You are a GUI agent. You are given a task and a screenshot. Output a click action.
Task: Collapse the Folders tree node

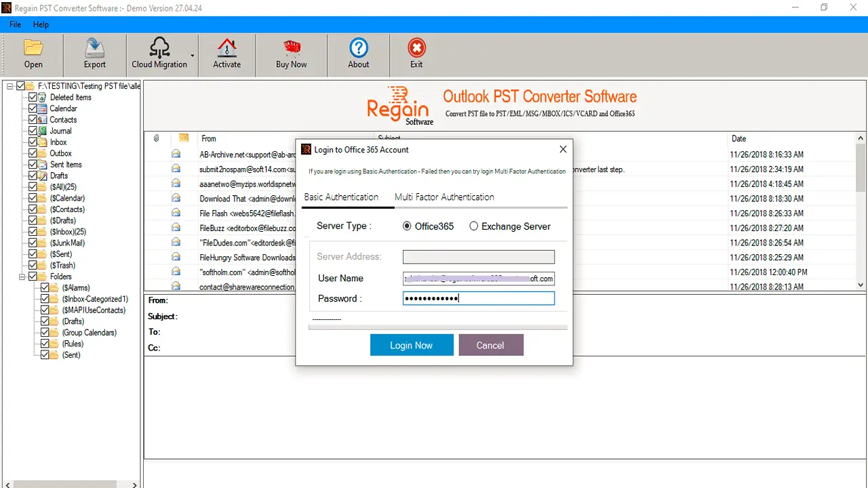[22, 277]
